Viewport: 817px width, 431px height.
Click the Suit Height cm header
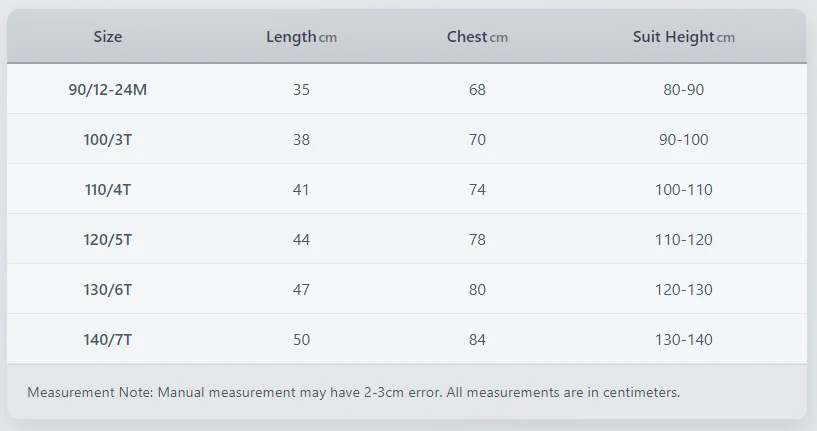click(683, 37)
